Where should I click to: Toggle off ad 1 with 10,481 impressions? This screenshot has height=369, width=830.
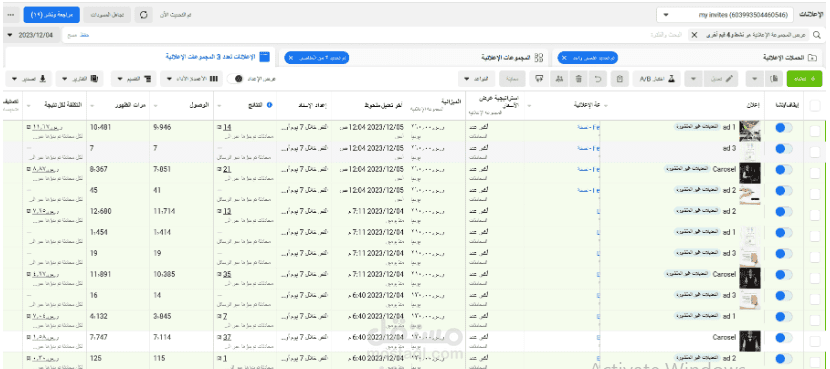click(x=783, y=128)
